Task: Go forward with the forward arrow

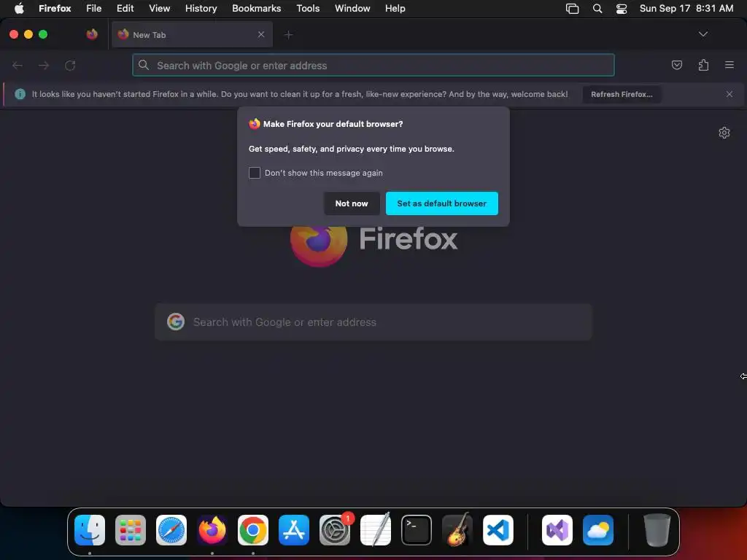Action: click(44, 65)
